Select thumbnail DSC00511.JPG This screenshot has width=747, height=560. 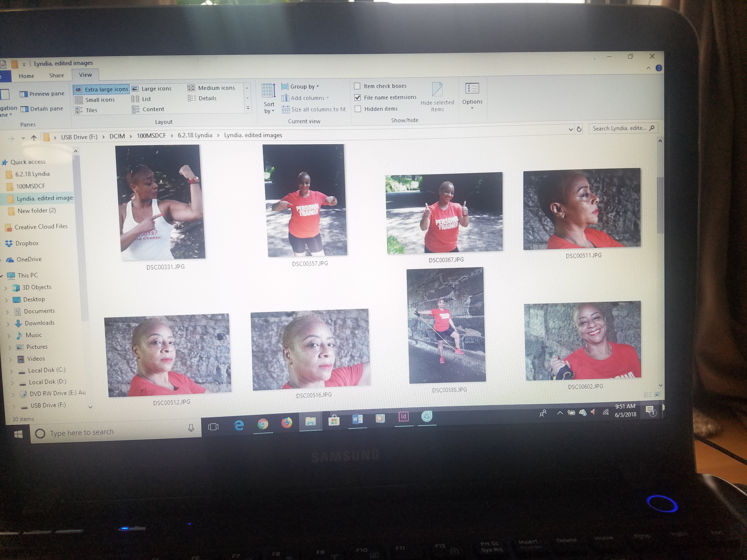[x=582, y=209]
